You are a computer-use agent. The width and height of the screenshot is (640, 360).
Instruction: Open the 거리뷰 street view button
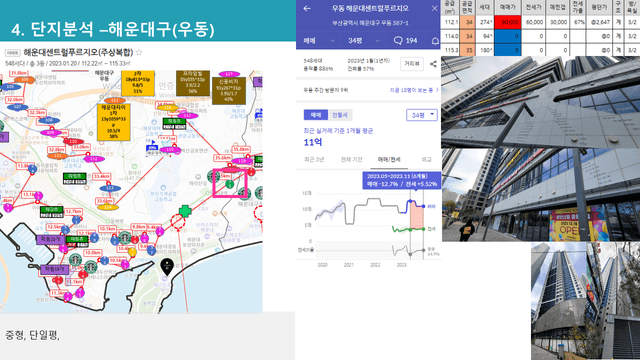click(411, 64)
